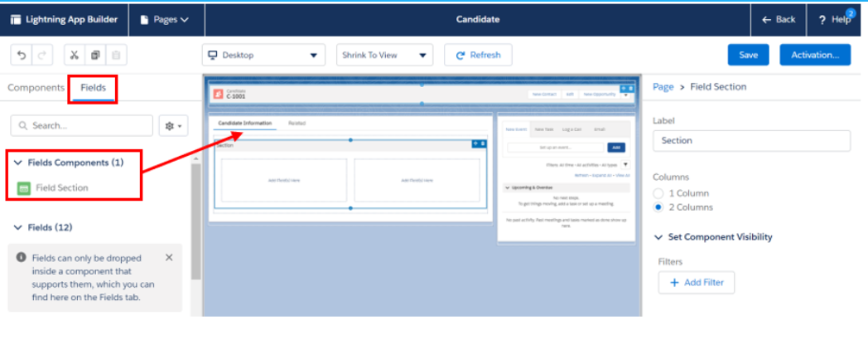Click the copy icon in toolbar

click(95, 56)
